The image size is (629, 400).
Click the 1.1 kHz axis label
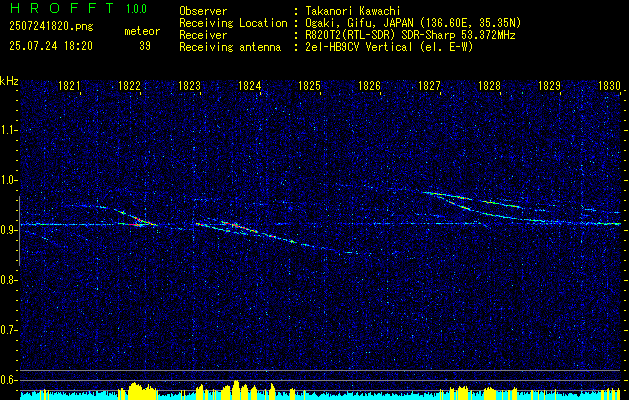(x=8, y=130)
